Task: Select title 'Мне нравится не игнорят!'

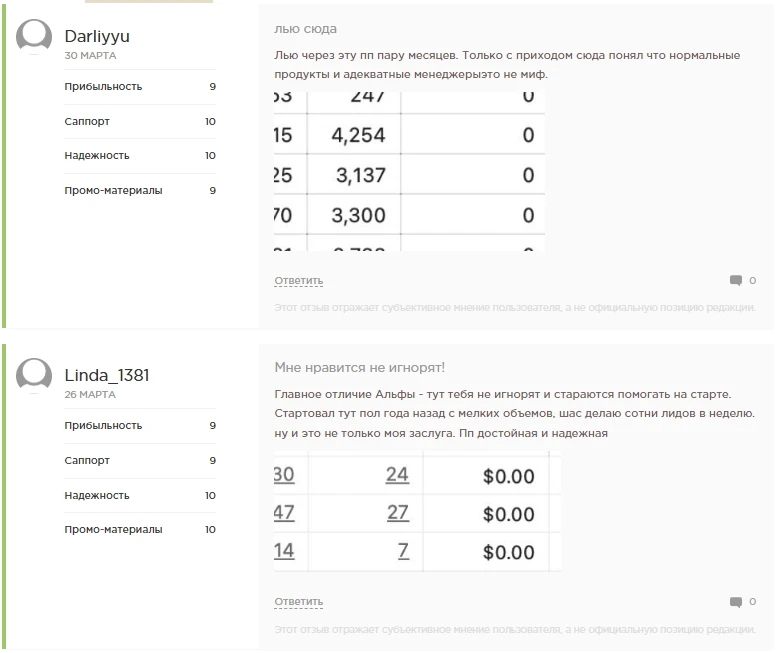Action: click(x=359, y=368)
